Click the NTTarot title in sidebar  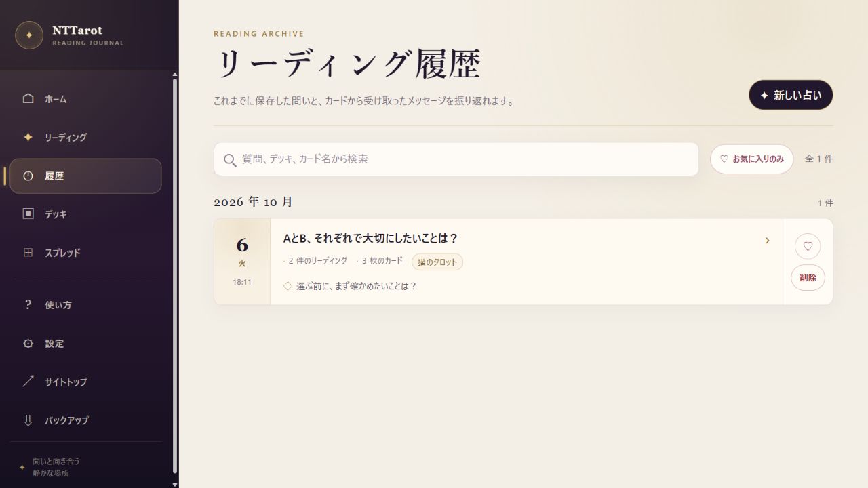(x=77, y=30)
